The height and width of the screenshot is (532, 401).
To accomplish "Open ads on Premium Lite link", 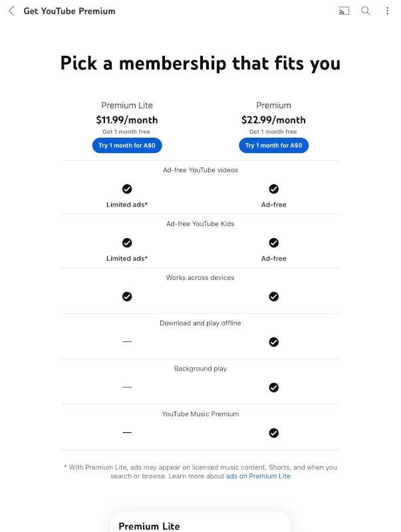I will tap(258, 476).
